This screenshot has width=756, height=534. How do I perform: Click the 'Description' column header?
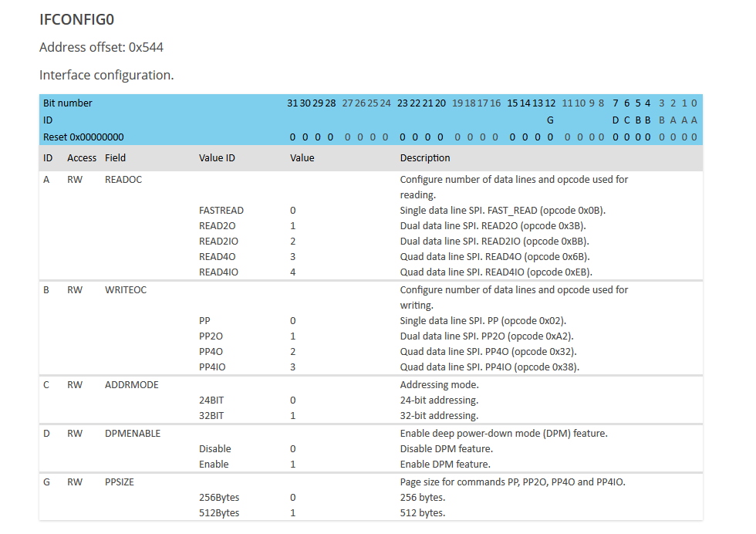coord(425,158)
